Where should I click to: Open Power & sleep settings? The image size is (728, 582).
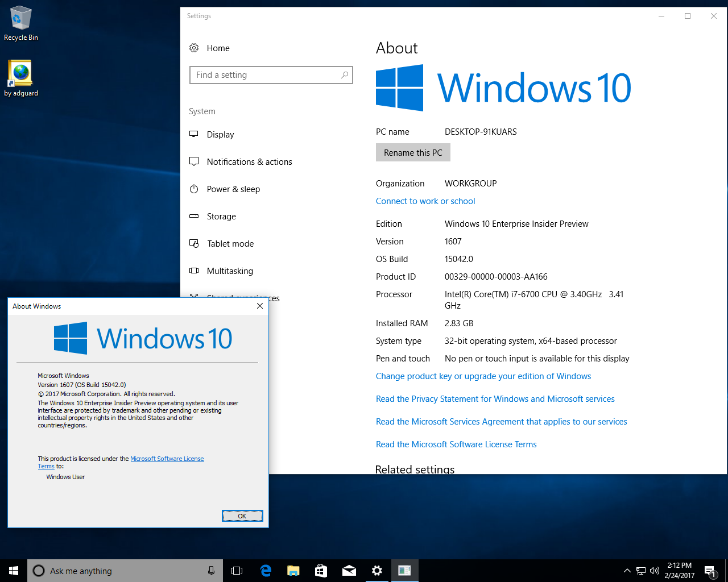click(x=234, y=189)
